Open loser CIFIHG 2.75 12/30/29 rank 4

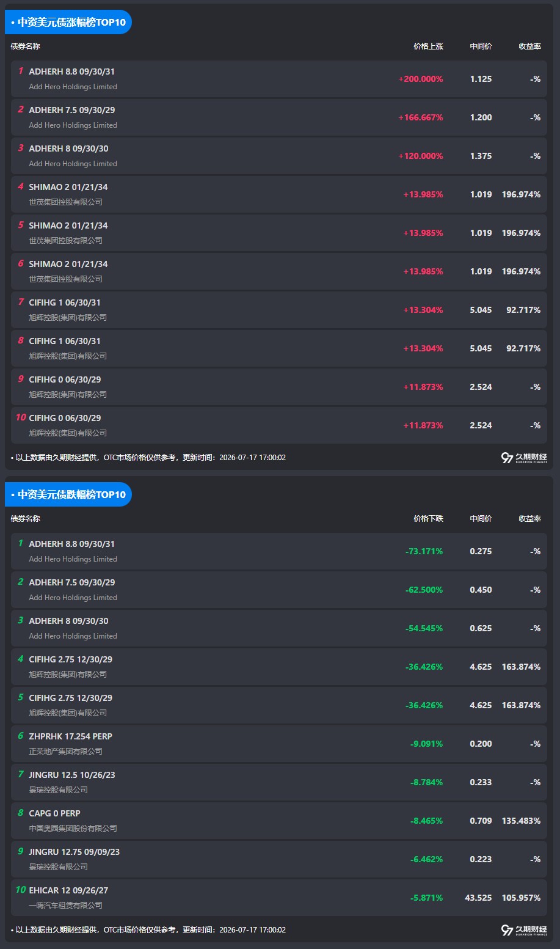pos(279,667)
